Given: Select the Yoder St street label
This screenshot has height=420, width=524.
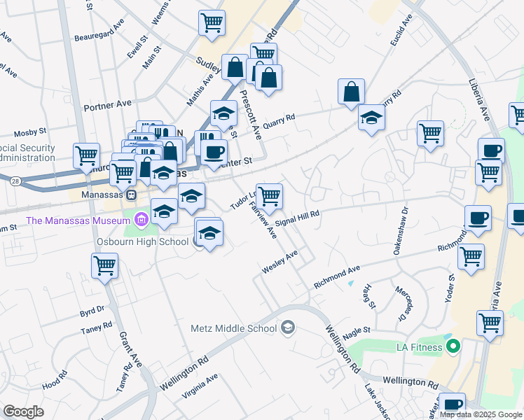Looking at the screenshot, I should pos(450,288).
